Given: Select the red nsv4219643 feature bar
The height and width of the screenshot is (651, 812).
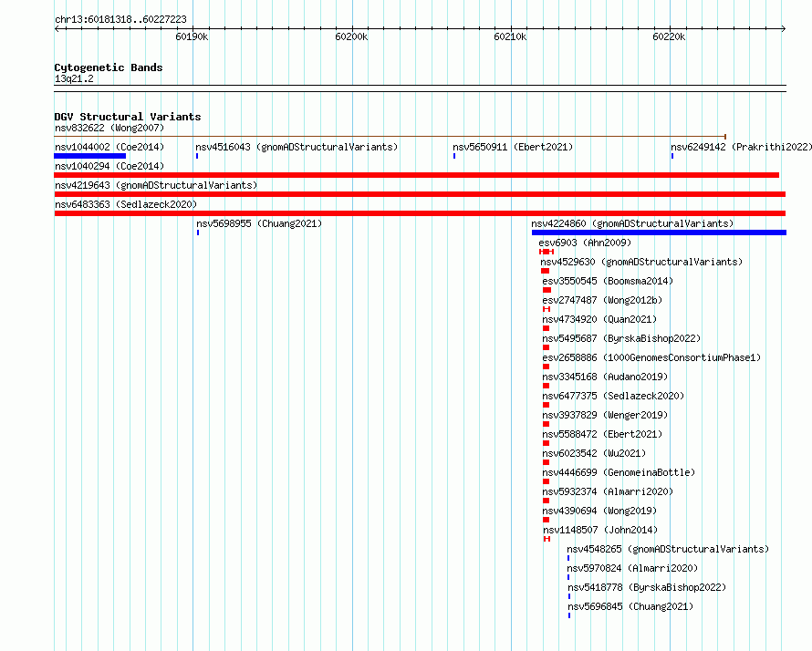Looking at the screenshot, I should pos(420,194).
